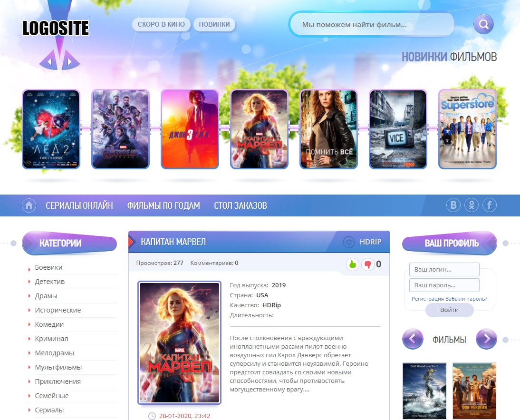Screen dimensions: 520x420
Task: Click large Капитан Марвел poster in article
Action: pyautogui.click(x=179, y=342)
